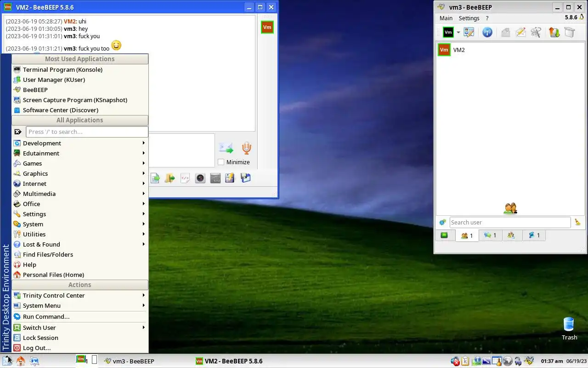Click the dark grey window icon in chat toolbar
Image resolution: width=588 pixels, height=368 pixels.
[215, 178]
